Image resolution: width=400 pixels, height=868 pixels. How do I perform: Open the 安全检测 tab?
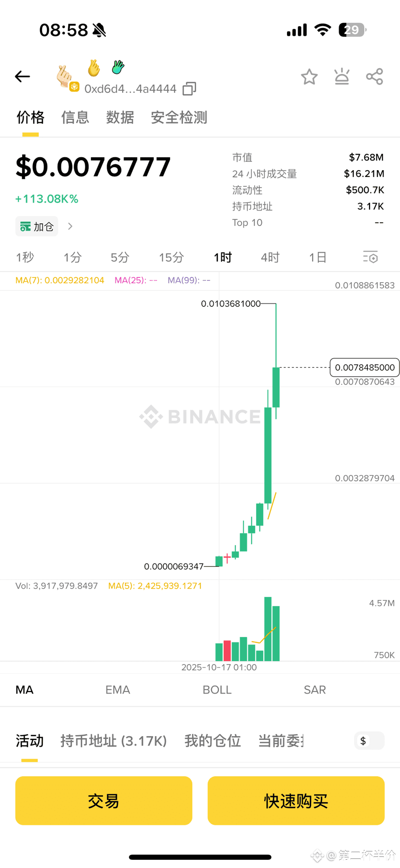coord(179,117)
